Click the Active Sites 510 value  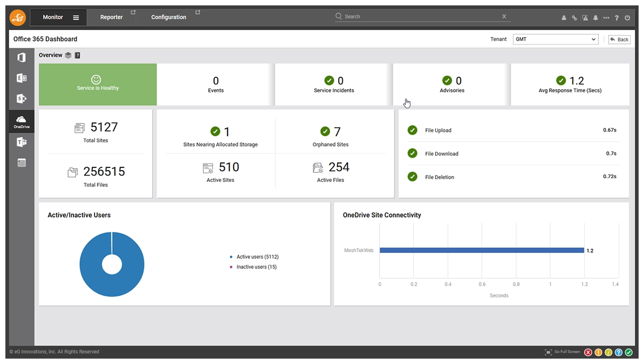(229, 167)
